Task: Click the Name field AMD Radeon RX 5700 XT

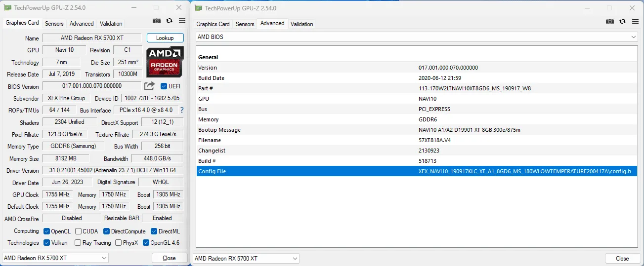Action: (92, 38)
